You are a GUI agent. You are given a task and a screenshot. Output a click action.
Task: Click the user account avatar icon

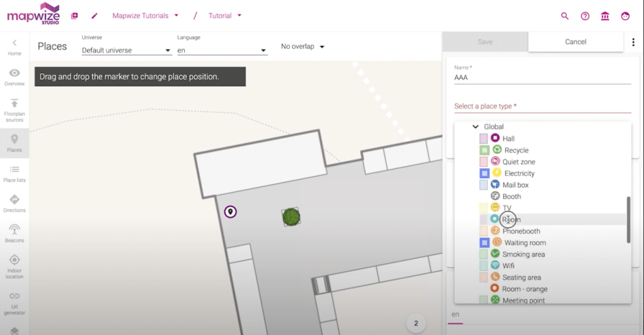(625, 16)
